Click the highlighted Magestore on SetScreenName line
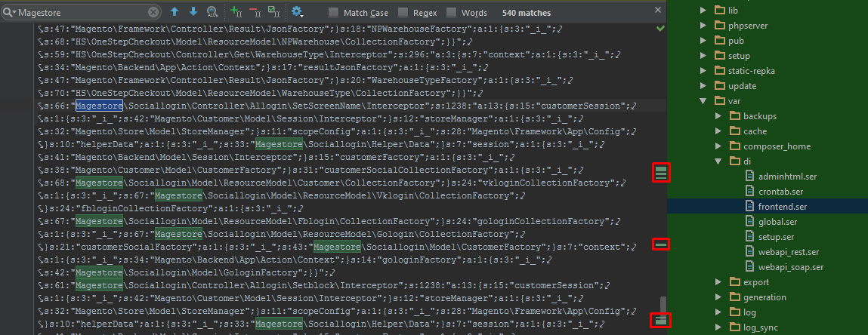Image resolution: width=868 pixels, height=335 pixels. coord(100,106)
